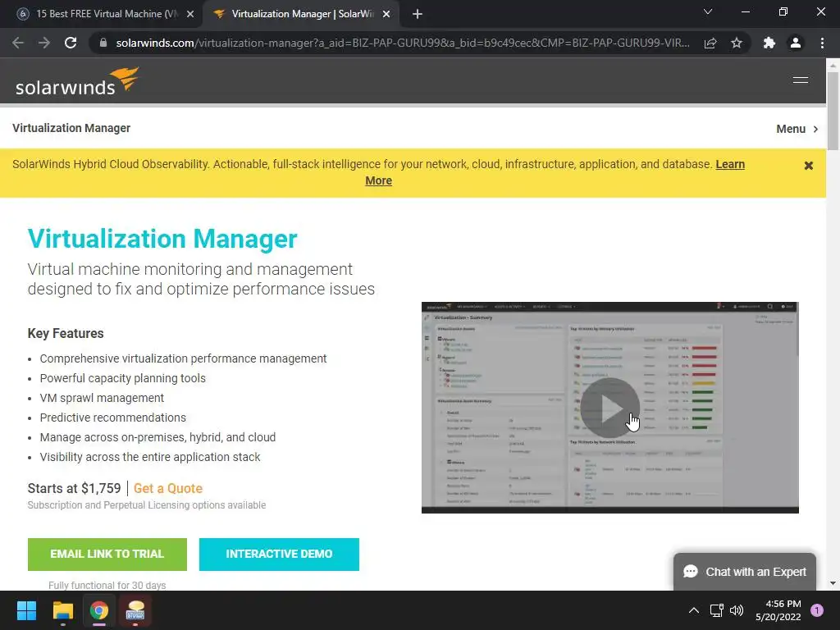Click 'VM sprawl management' bullet text
The height and width of the screenshot is (630, 840).
[x=102, y=398]
